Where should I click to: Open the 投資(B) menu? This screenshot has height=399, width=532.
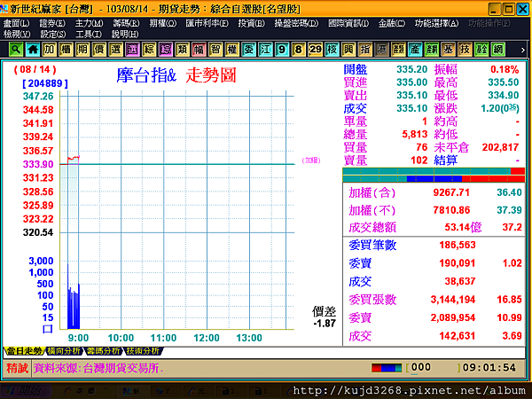tap(252, 23)
